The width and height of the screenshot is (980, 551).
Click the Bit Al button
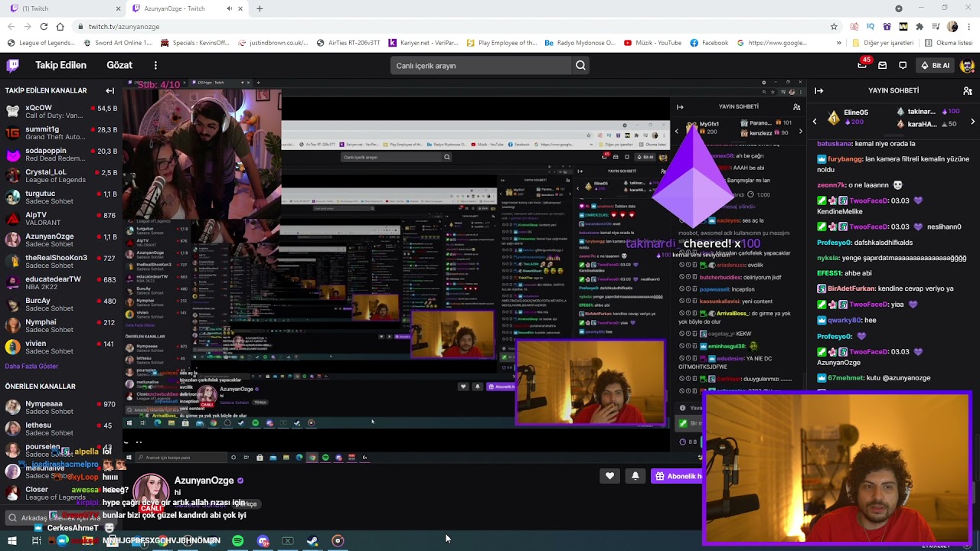(x=935, y=66)
